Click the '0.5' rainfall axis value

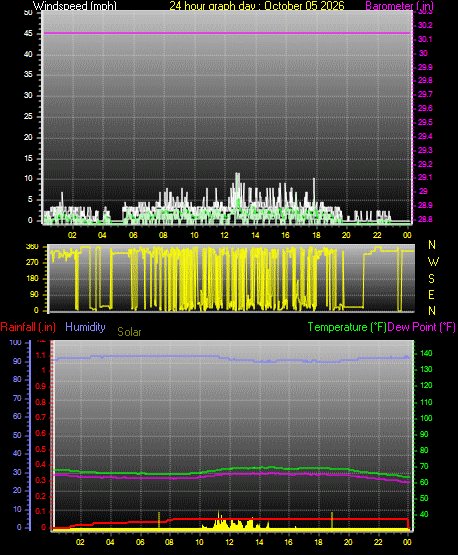coord(41,449)
